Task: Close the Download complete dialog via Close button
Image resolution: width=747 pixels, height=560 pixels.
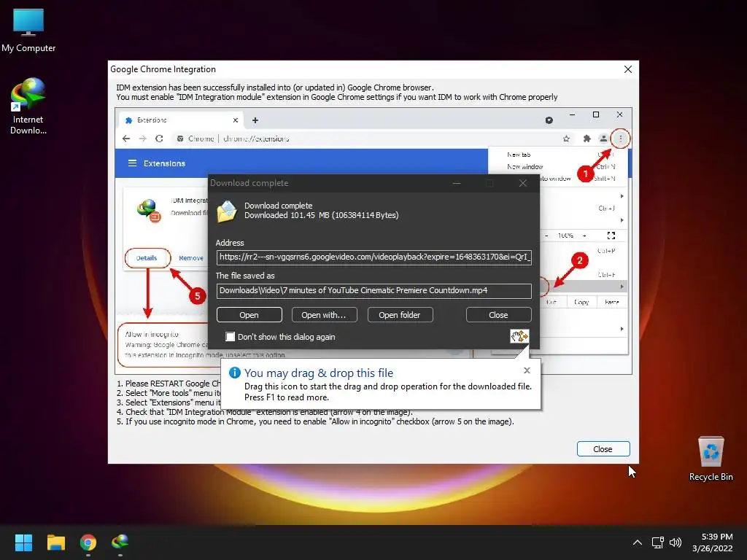Action: [x=498, y=315]
